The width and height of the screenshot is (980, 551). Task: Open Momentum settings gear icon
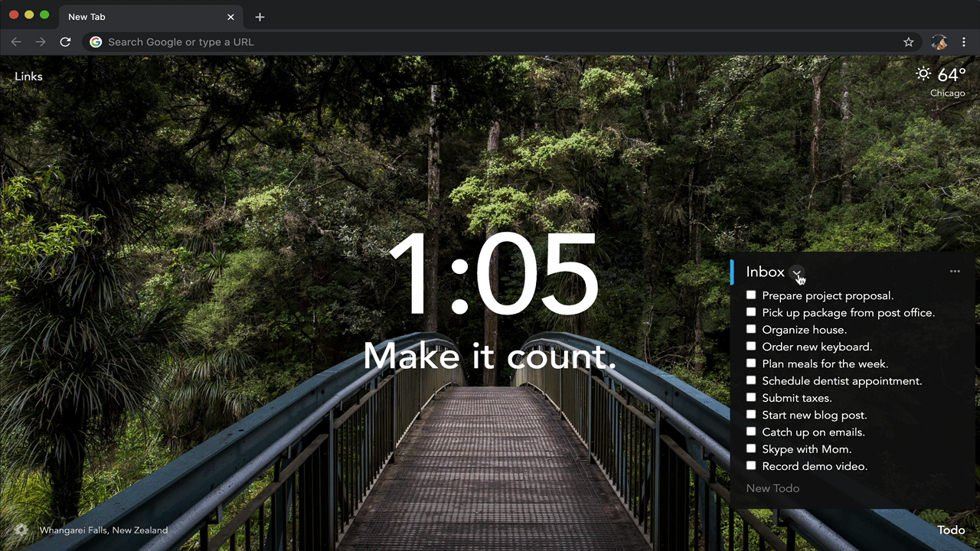pos(21,530)
